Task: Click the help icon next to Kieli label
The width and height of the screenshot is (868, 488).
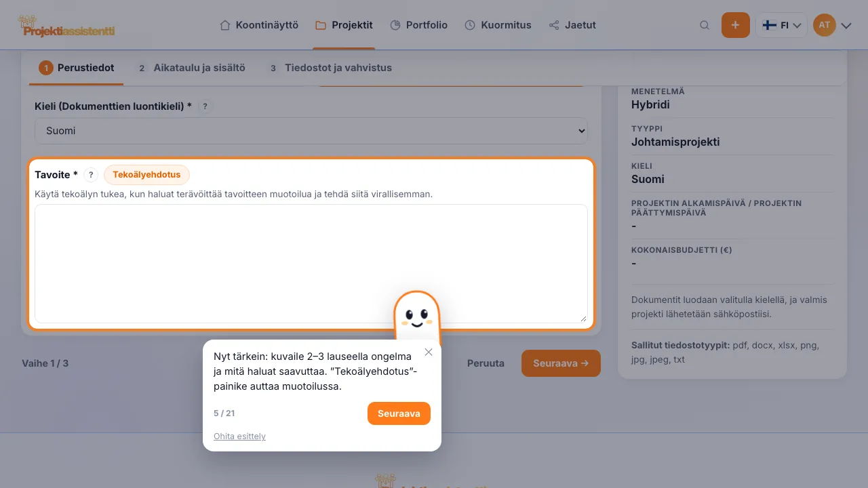Action: coord(205,106)
